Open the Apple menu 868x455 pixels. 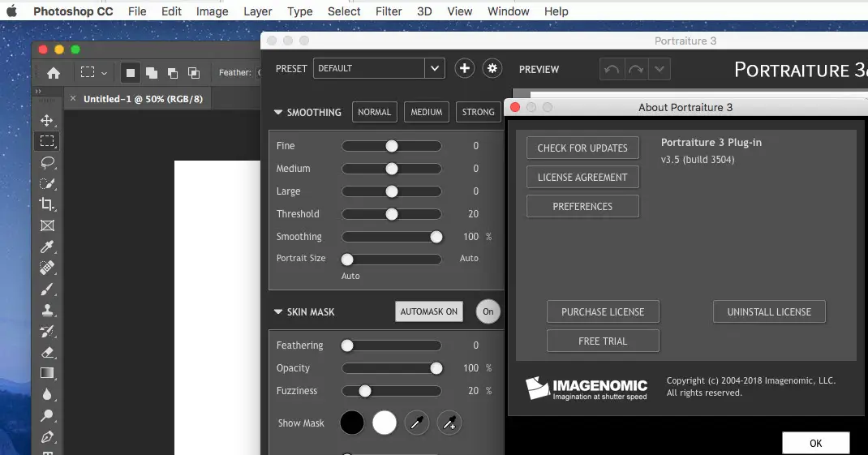pyautogui.click(x=11, y=11)
